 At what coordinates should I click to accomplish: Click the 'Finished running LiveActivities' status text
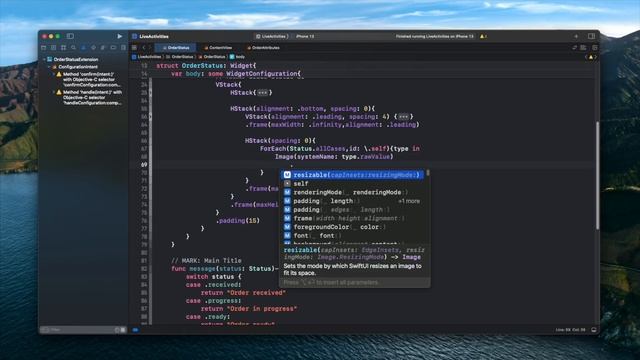tap(434, 36)
